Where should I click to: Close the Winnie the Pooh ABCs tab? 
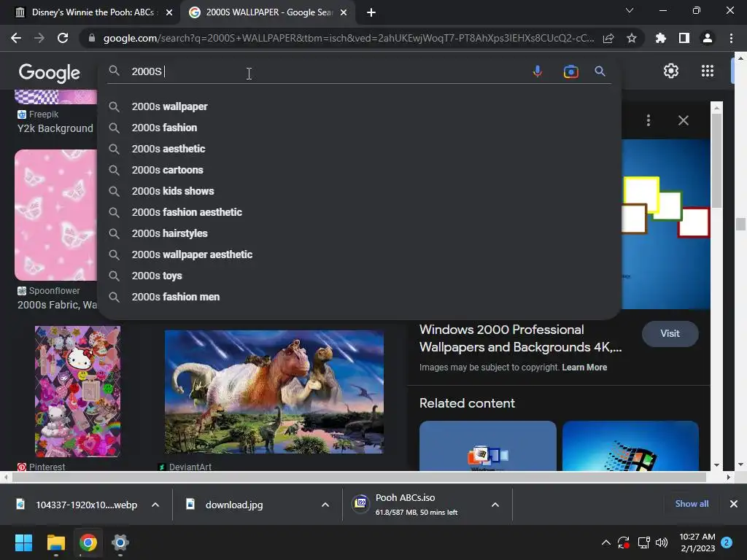pyautogui.click(x=169, y=12)
